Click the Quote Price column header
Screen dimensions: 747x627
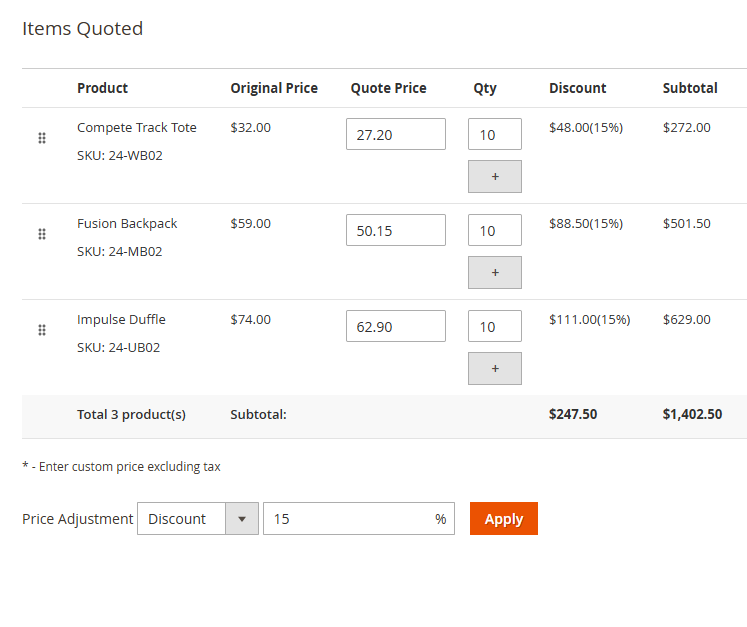[388, 88]
